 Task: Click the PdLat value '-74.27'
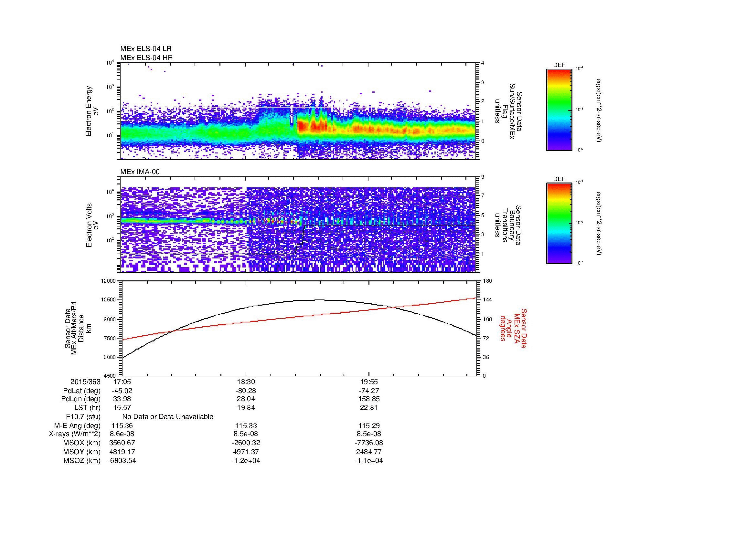pos(369,391)
